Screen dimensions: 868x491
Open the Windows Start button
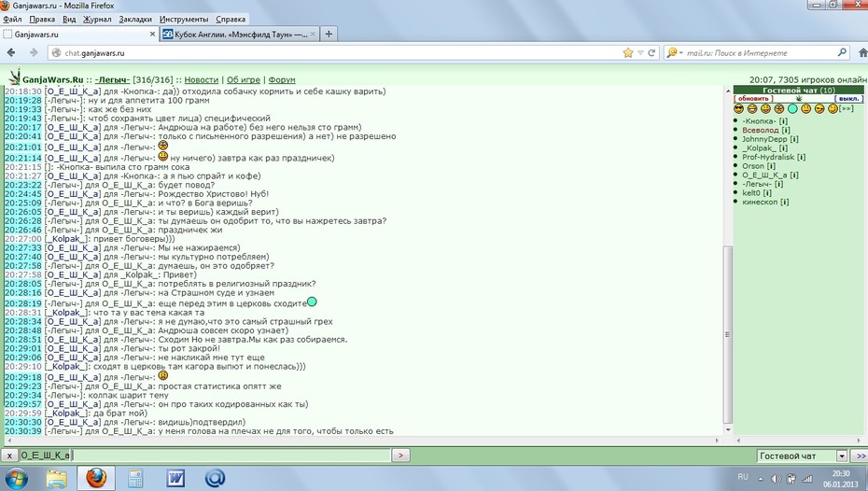16,478
